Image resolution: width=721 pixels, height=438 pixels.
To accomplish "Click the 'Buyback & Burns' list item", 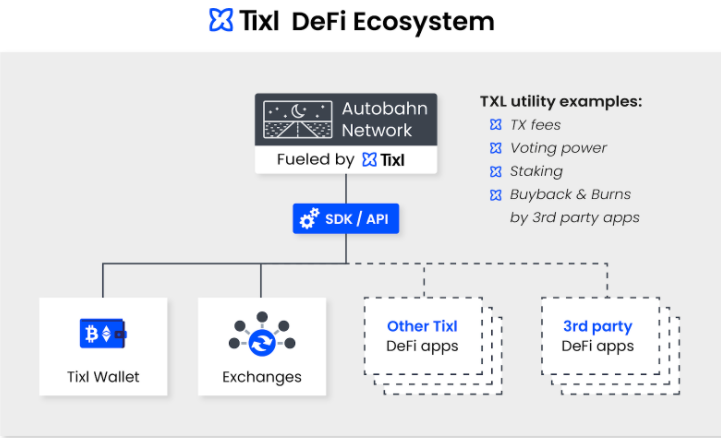I will click(x=570, y=194).
